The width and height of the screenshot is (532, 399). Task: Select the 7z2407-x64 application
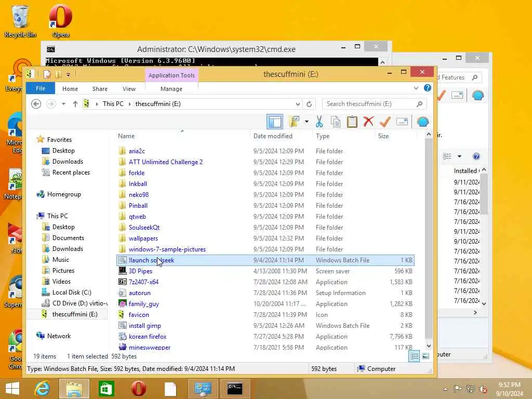pyautogui.click(x=143, y=282)
